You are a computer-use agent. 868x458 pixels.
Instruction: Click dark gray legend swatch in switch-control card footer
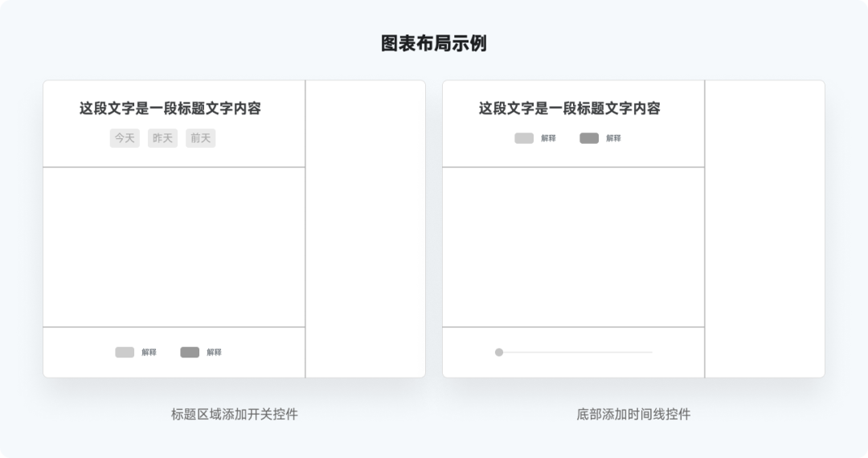point(190,352)
